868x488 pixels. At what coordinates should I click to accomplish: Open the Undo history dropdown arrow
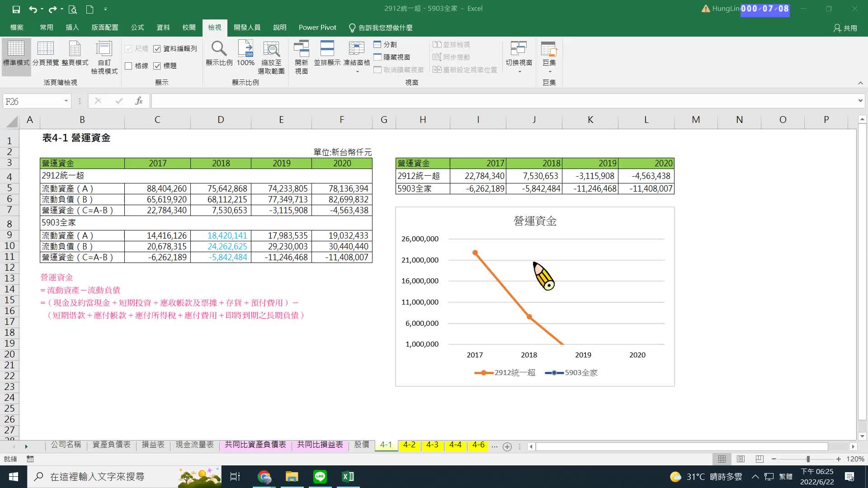tap(42, 9)
